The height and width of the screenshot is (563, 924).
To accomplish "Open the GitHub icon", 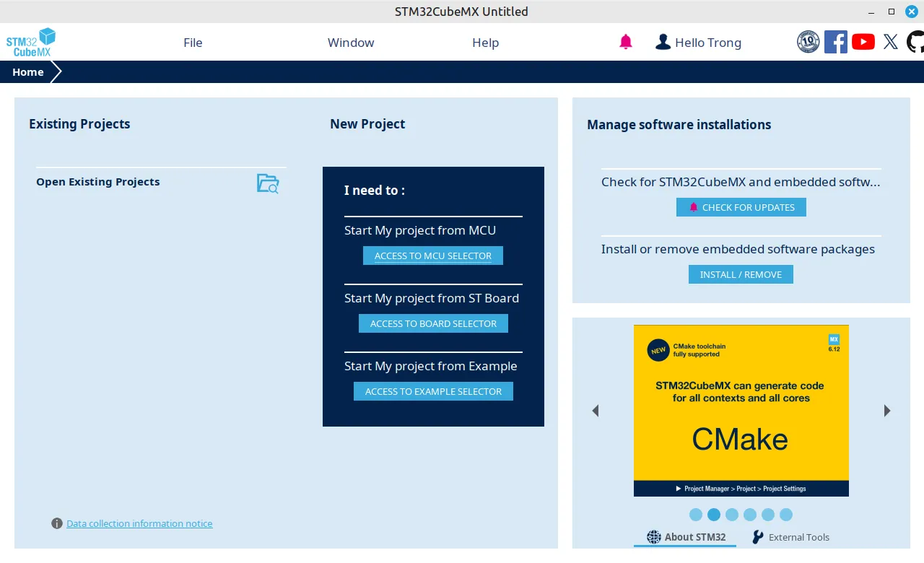I will click(915, 42).
